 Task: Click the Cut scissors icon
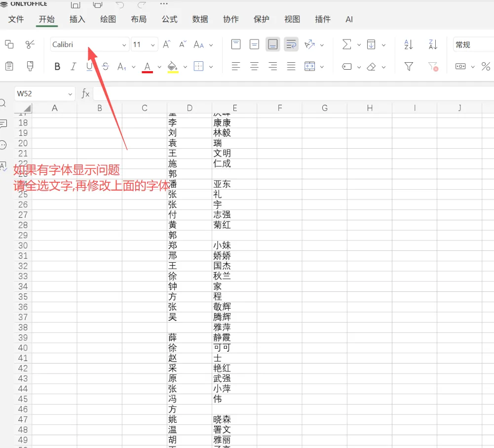(x=30, y=44)
